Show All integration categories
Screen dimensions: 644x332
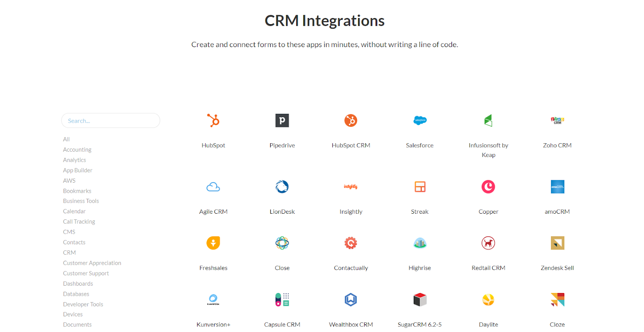click(x=66, y=139)
